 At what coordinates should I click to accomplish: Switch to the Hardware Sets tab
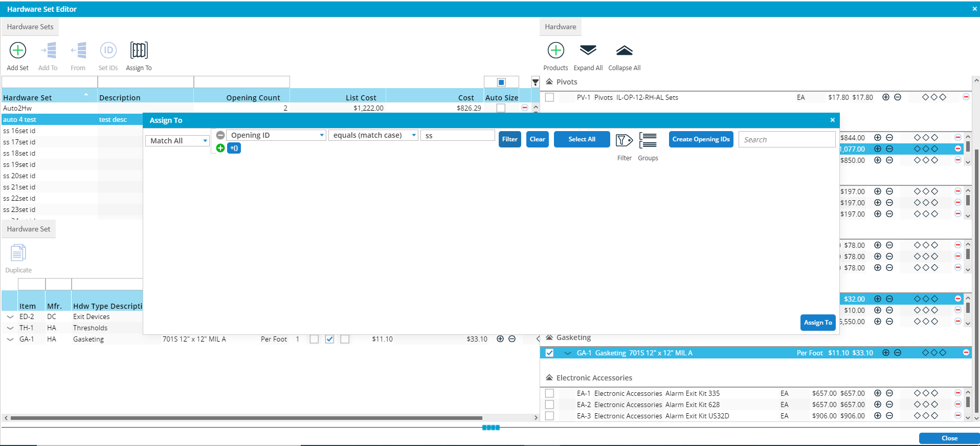click(x=30, y=27)
